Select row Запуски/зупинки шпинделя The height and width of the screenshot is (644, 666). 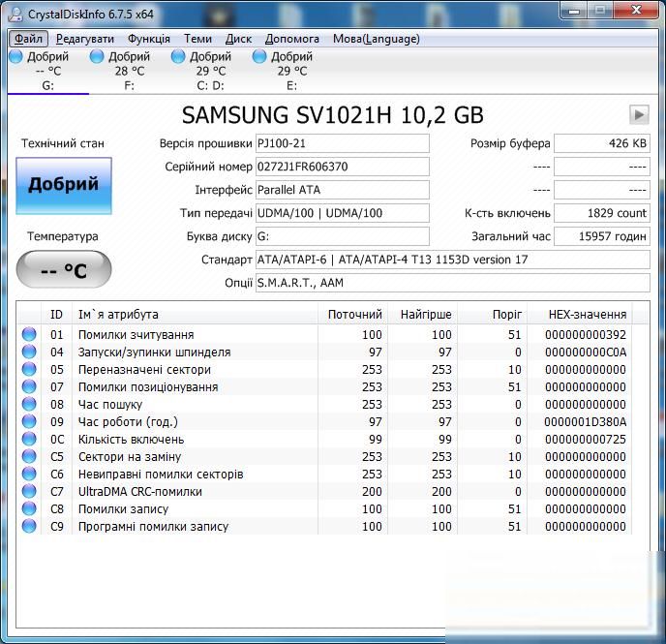pos(325,353)
